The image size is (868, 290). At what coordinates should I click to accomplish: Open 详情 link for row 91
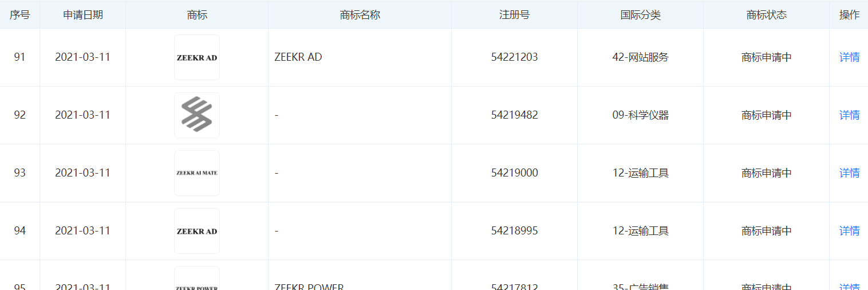849,57
